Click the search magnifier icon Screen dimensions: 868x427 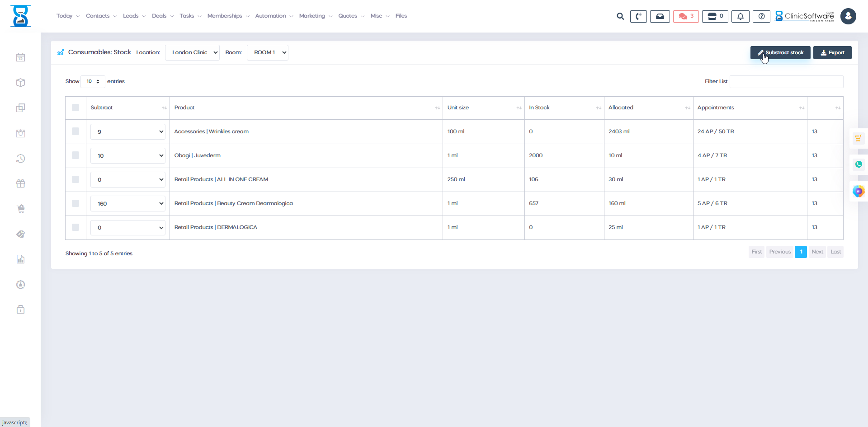(620, 16)
